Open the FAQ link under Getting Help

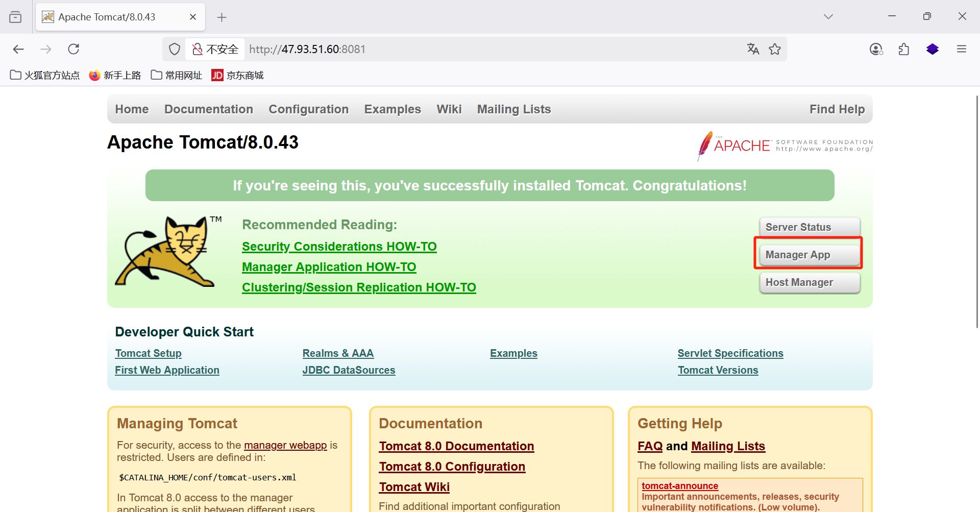(x=650, y=446)
